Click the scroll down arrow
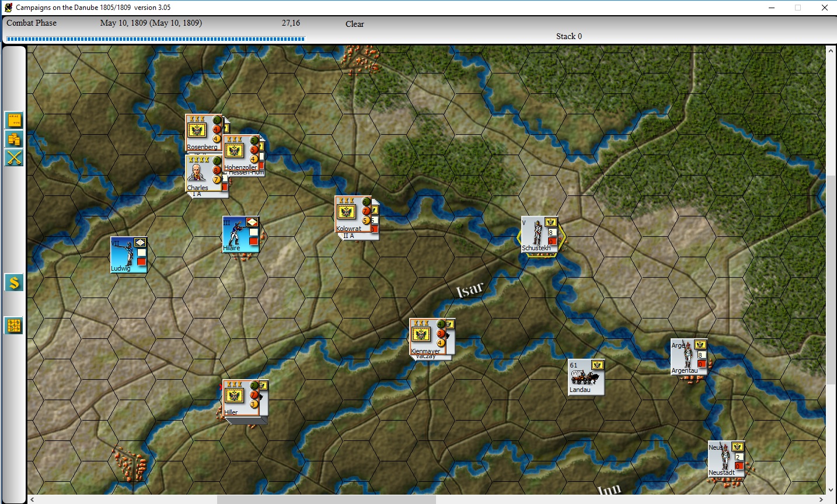 831,490
